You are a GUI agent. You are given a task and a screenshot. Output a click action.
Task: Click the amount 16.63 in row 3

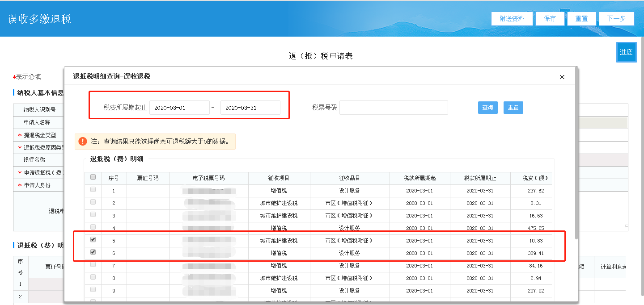point(535,216)
